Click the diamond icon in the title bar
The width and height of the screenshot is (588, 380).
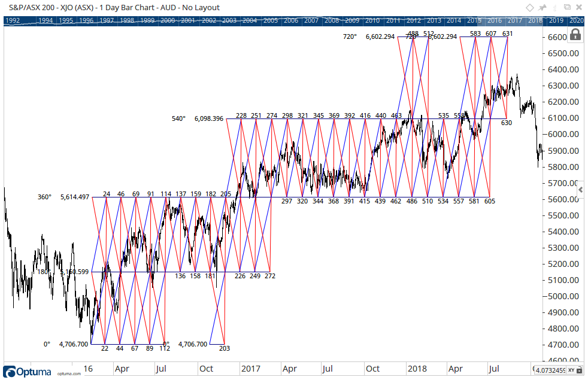(x=529, y=8)
